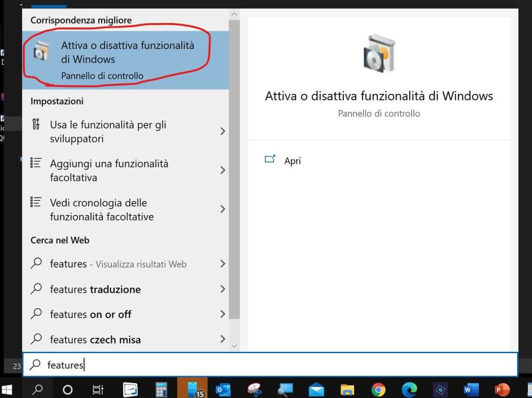Expand 'Vedi cronologia delle funzionalità facoltative' chevron
532x398 pixels.
(x=223, y=209)
